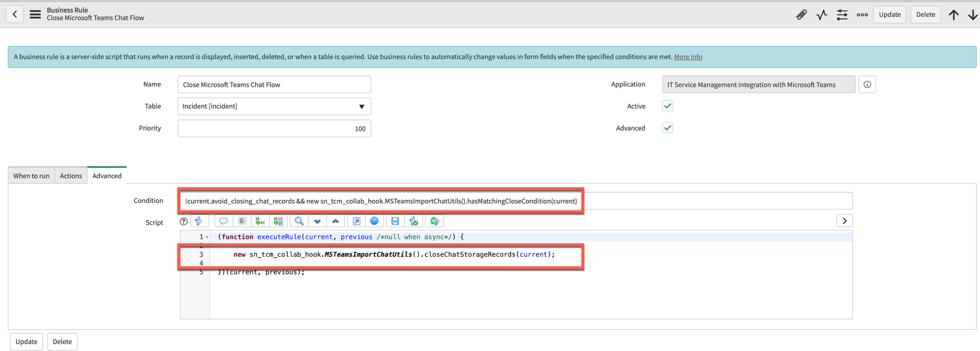Click the save script floppy icon
The image size is (980, 351).
(395, 221)
